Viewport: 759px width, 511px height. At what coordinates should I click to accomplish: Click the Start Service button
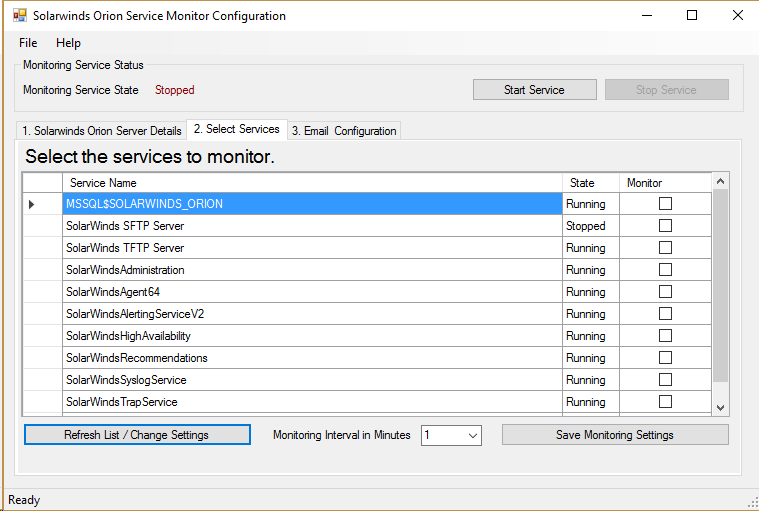(x=534, y=90)
